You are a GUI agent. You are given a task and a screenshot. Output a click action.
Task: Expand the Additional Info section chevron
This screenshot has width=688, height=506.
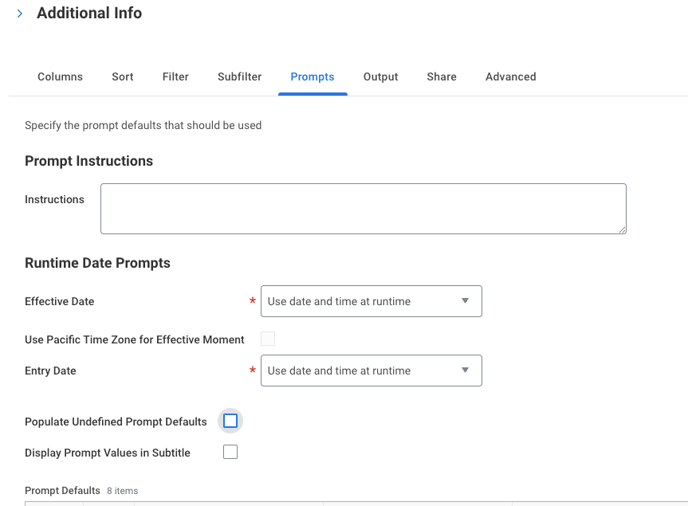point(20,14)
